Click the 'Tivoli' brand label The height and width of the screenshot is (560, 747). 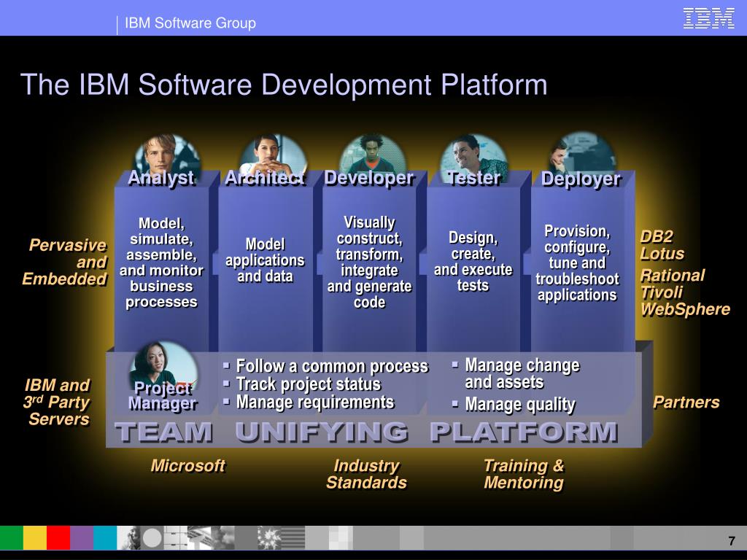(662, 292)
